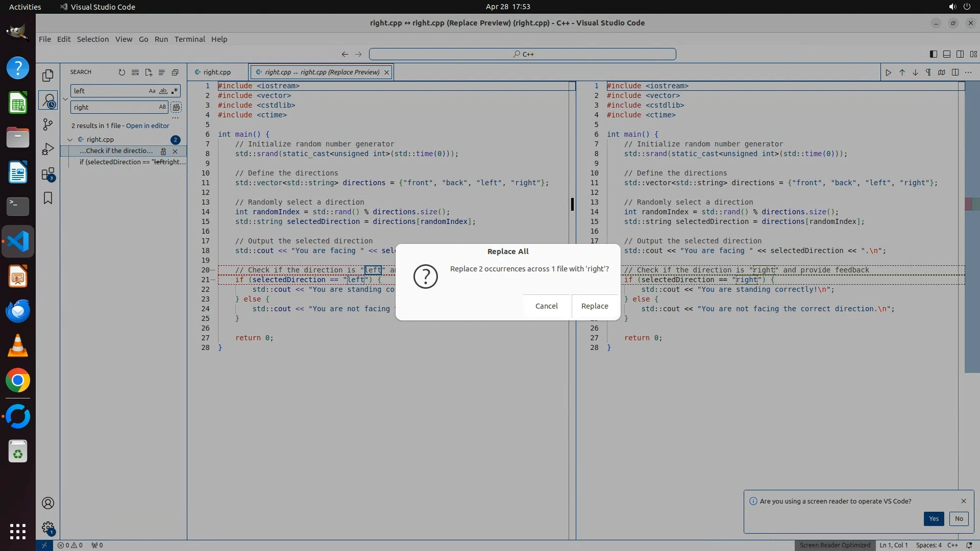Toggle search details ellipsis button
Screen dimensions: 980x551
coord(175,118)
